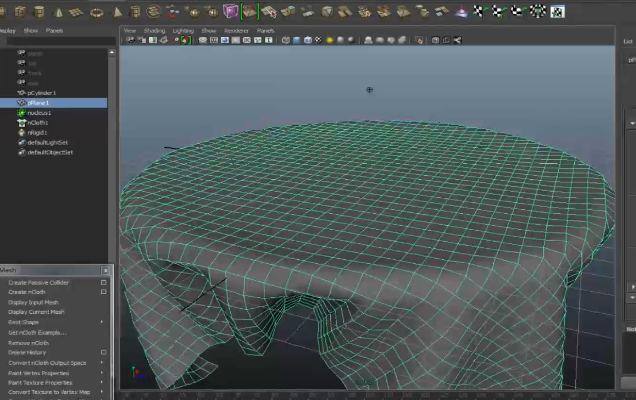636x400 pixels.
Task: Close the torn-off nMesh menu
Action: click(x=105, y=270)
